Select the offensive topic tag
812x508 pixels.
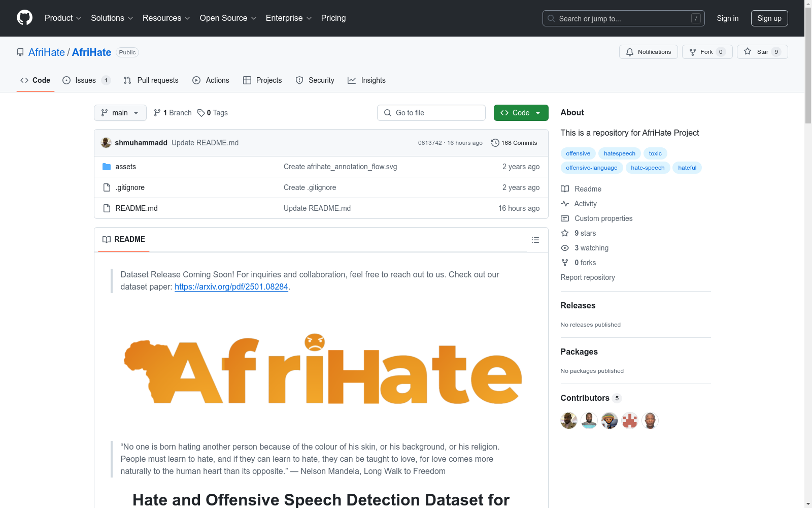tap(578, 153)
